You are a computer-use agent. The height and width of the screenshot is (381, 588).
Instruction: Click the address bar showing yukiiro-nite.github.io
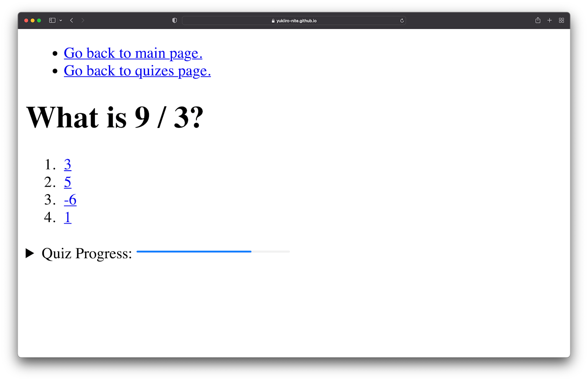point(294,20)
